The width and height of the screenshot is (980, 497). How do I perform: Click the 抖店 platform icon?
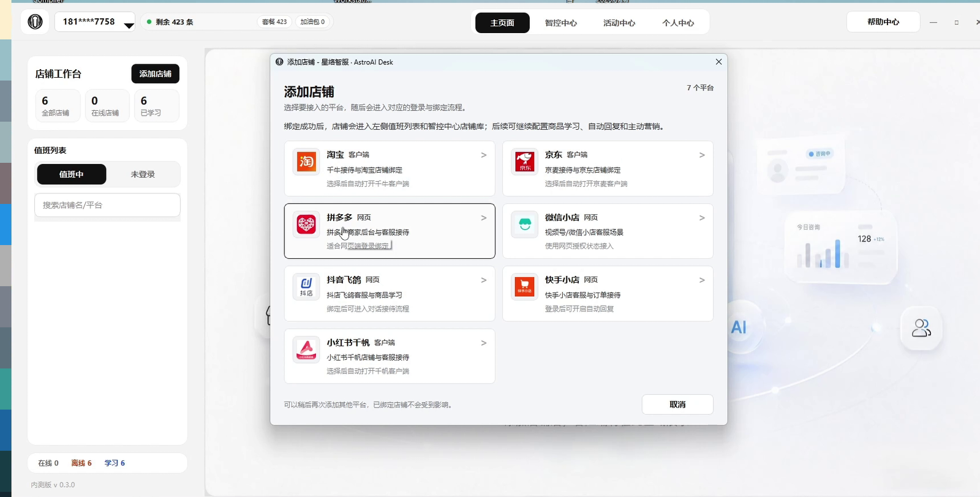pos(306,286)
